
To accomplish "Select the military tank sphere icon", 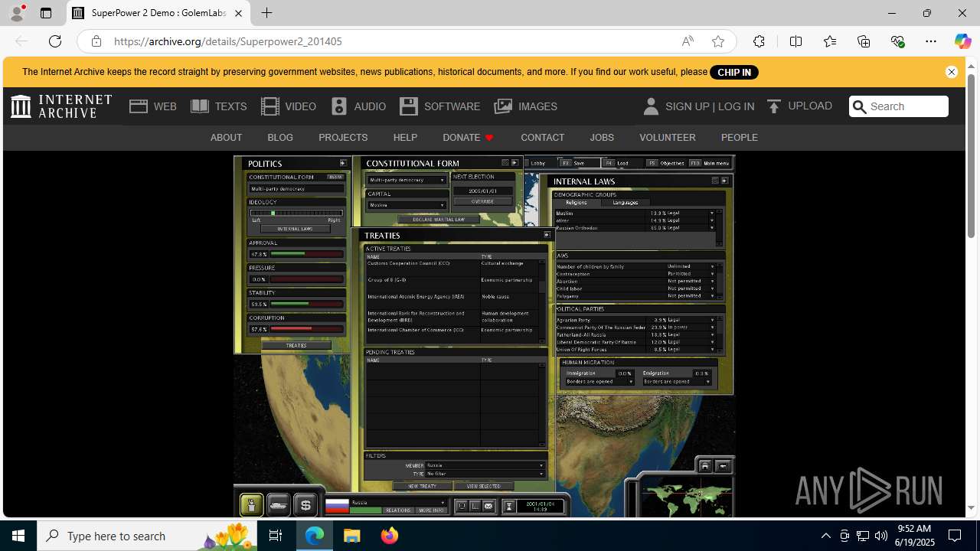I will pyautogui.click(x=279, y=504).
